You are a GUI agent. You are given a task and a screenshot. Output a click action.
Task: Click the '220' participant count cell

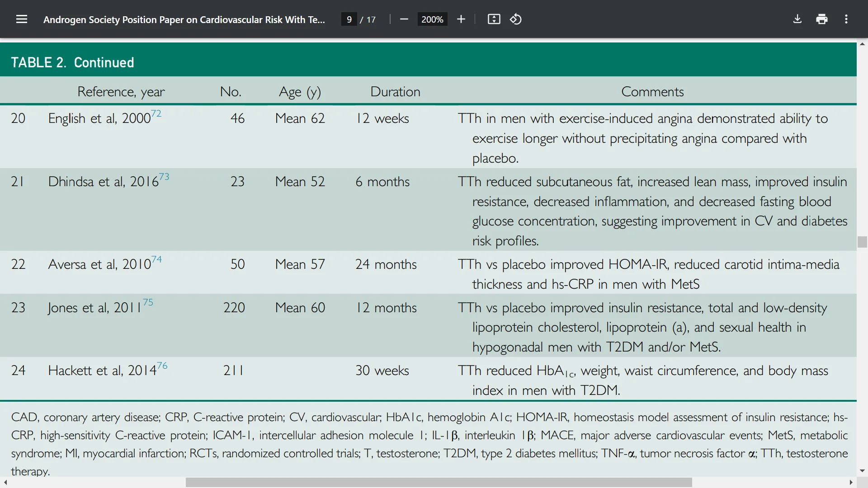(x=234, y=308)
